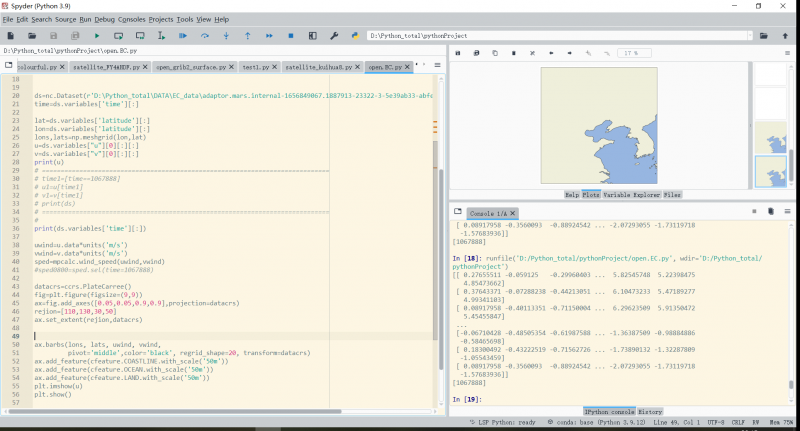Run the file with the green play icon
Image resolution: width=800 pixels, height=431 pixels.
[x=96, y=36]
